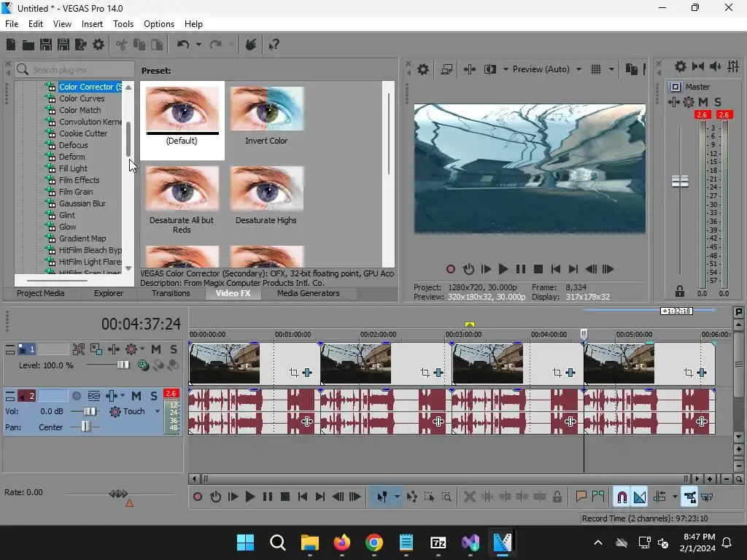Toggle split screen view in preview
Screen dimensions: 747x560
(x=489, y=69)
